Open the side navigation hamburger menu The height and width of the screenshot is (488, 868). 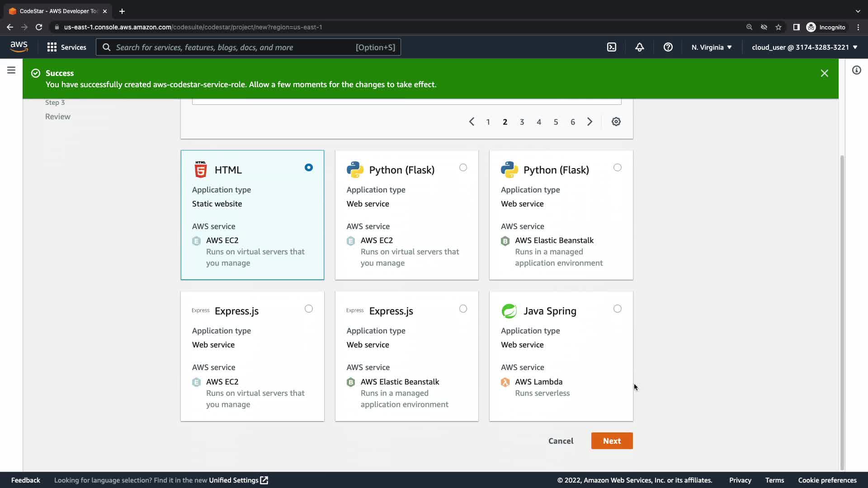(11, 70)
